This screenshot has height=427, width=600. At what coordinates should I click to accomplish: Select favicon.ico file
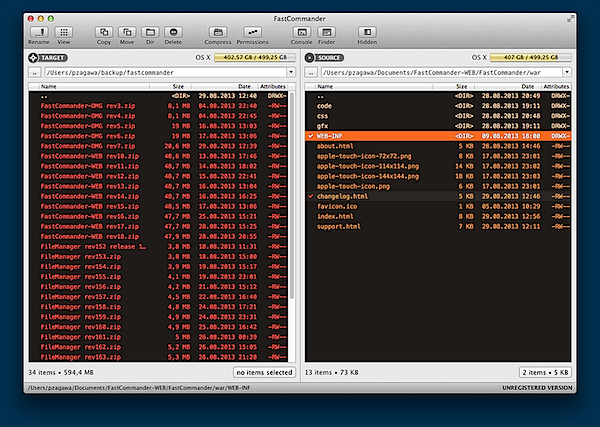click(x=438, y=206)
